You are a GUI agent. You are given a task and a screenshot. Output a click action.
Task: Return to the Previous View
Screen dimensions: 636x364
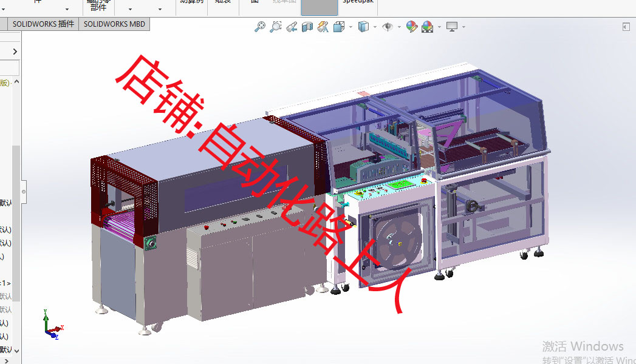coord(292,27)
